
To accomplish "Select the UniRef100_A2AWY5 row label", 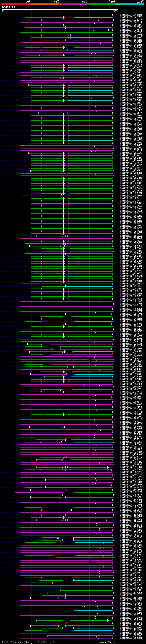I will pos(131,65).
